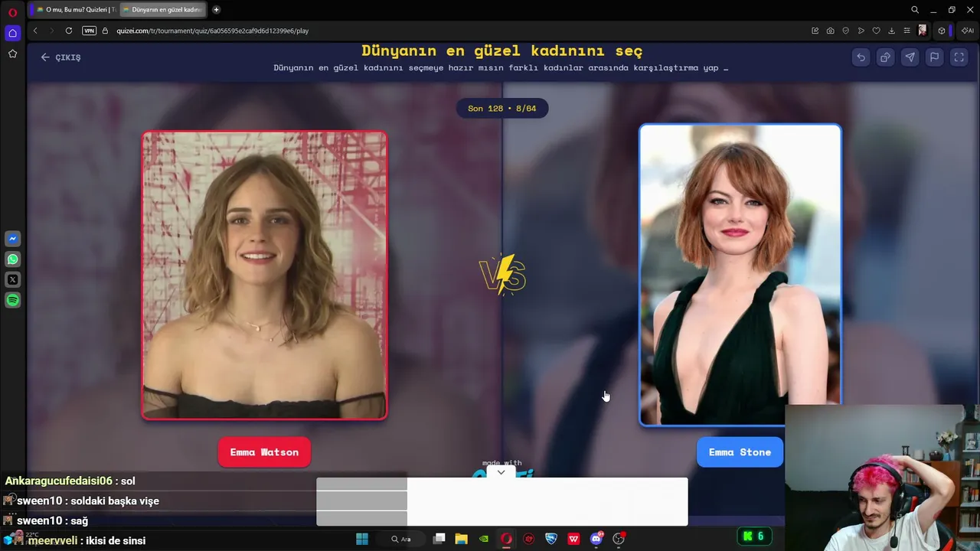Open the extensions cube icon
This screenshot has height=551, width=980.
point(942,31)
